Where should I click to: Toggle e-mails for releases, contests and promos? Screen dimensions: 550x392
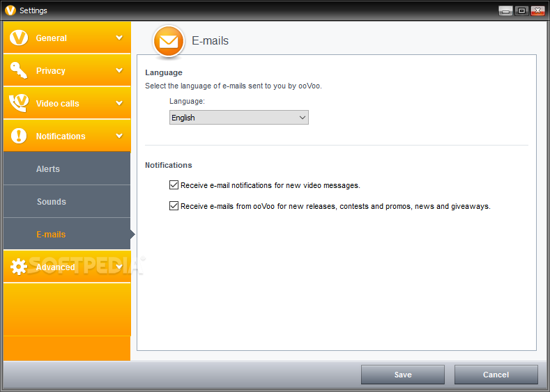[x=174, y=205]
